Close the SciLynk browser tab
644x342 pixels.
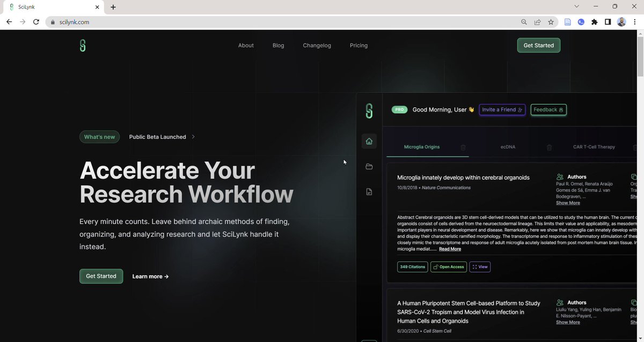point(97,7)
